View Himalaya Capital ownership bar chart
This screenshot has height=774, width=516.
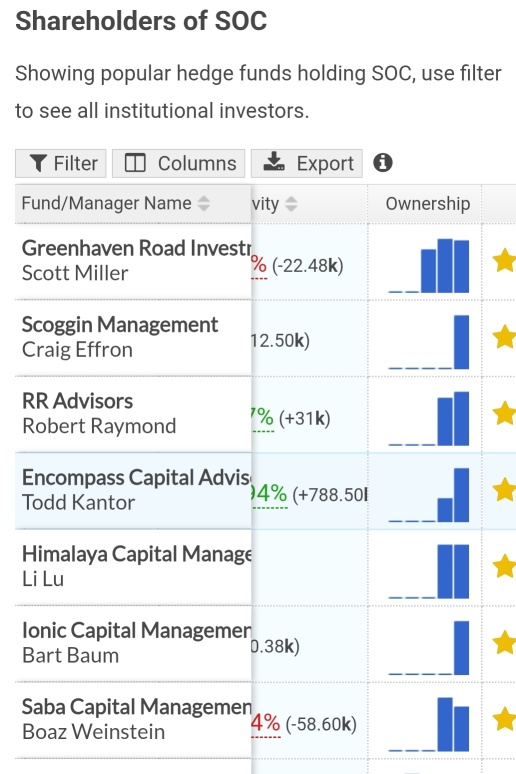pos(429,572)
